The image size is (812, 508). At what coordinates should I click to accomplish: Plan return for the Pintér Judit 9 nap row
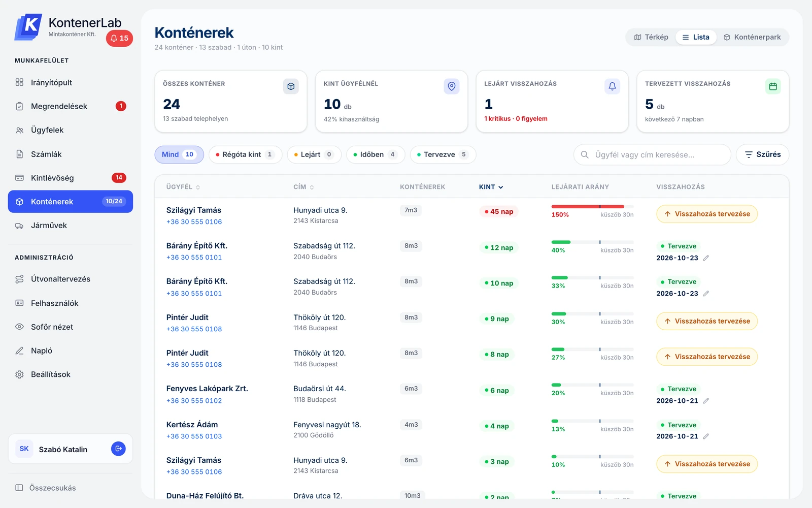coord(707,321)
